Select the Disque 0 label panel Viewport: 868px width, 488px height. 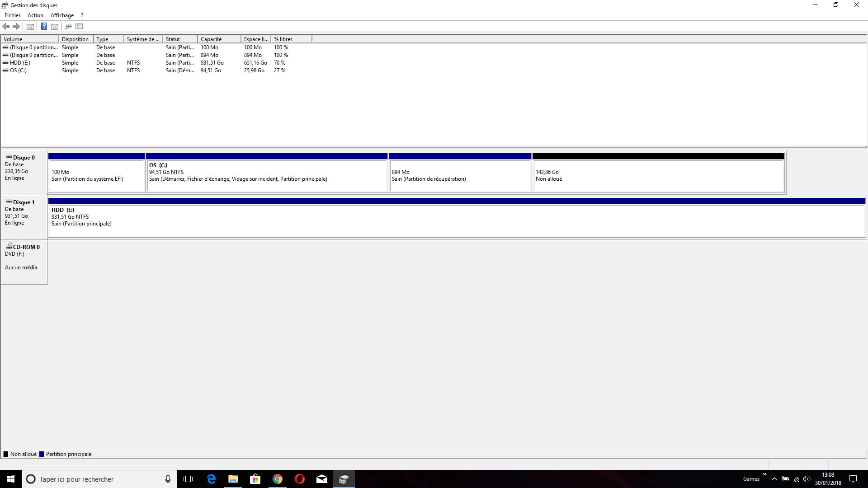click(x=24, y=173)
